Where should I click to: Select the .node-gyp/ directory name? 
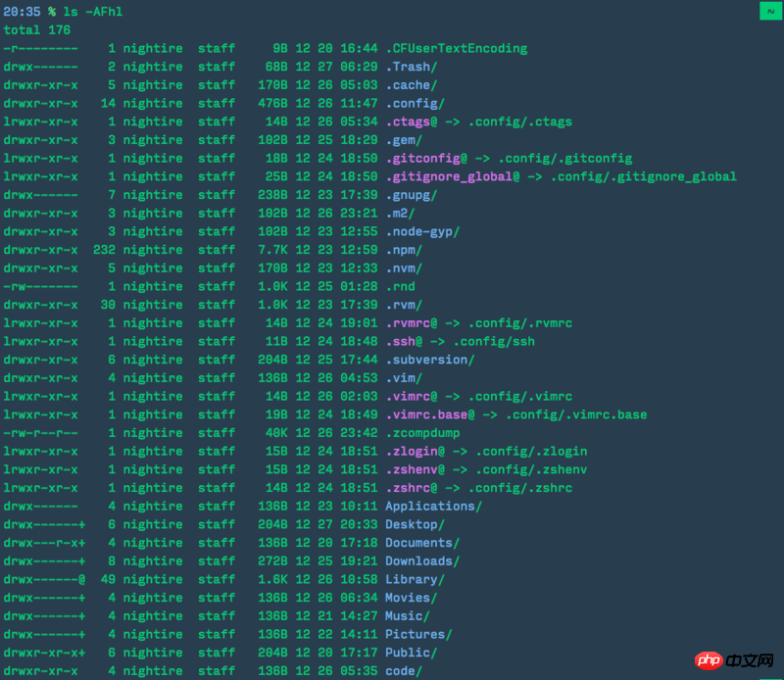click(x=422, y=231)
